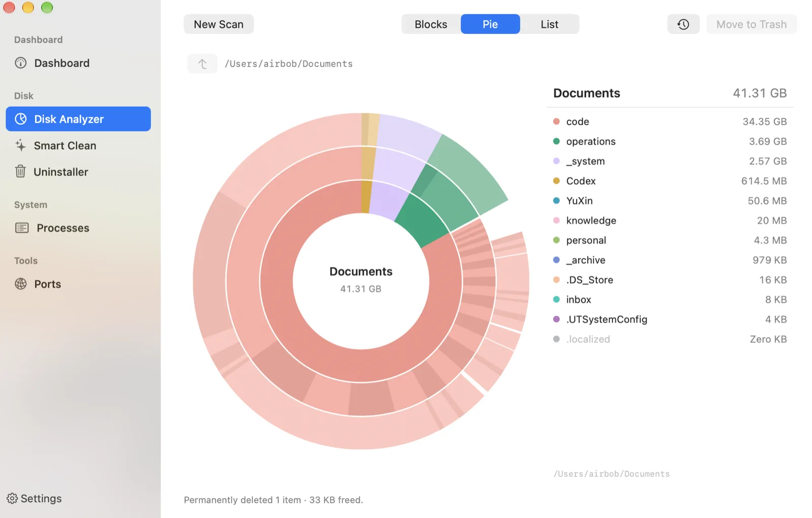
Task: Click the 41.31 GB total in list header
Action: [760, 93]
